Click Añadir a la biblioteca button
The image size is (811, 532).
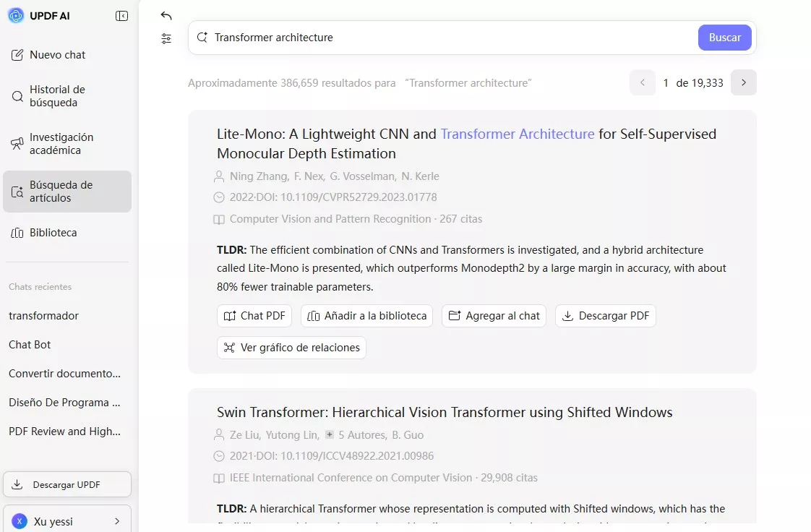tap(366, 316)
